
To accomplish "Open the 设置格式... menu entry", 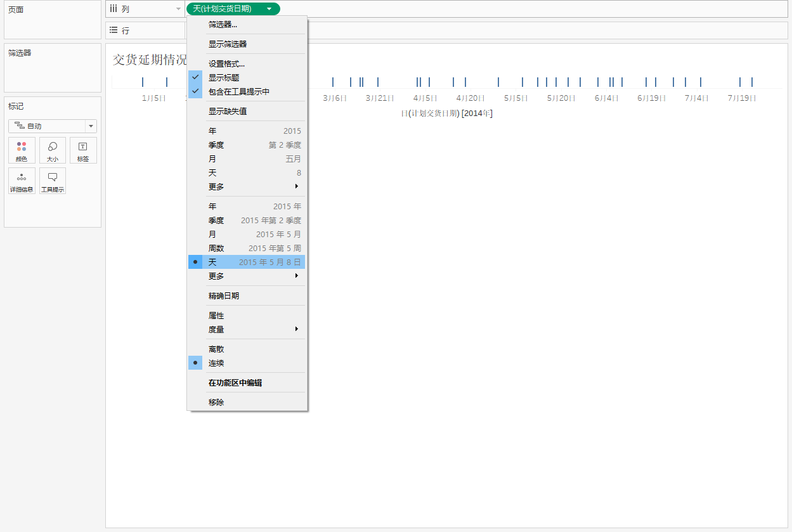I will 247,64.
